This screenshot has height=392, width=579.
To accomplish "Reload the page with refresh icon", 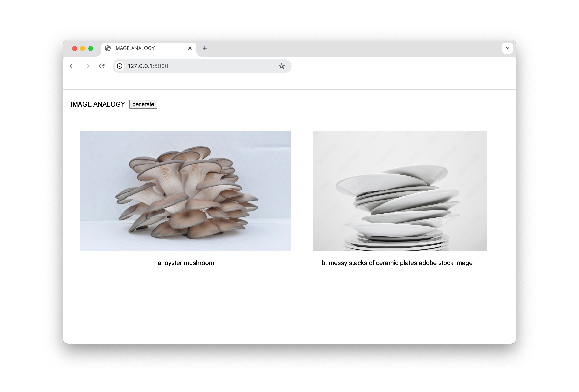I will 102,66.
